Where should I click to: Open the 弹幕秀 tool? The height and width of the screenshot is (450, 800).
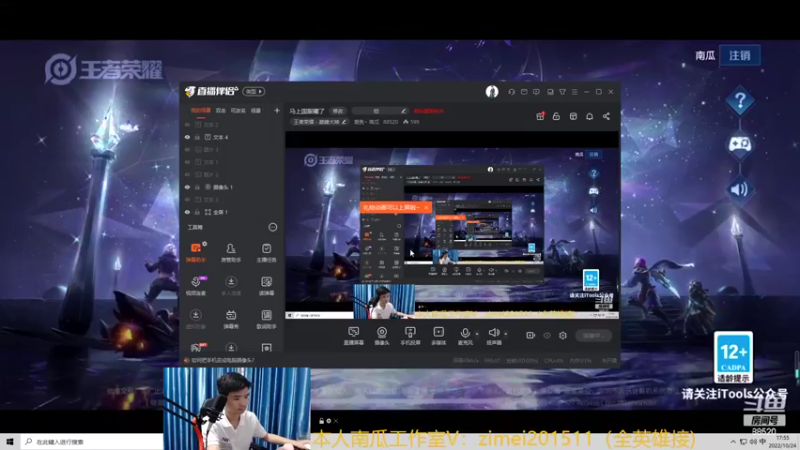231,319
